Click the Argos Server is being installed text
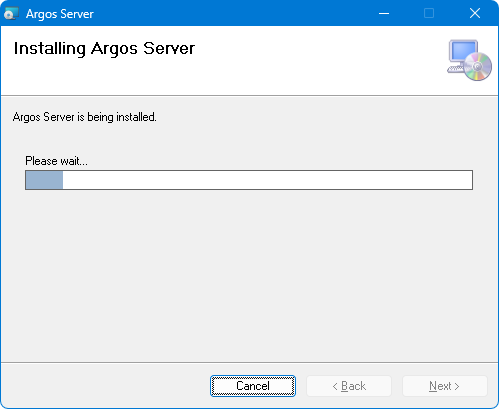The image size is (499, 409). [x=85, y=117]
